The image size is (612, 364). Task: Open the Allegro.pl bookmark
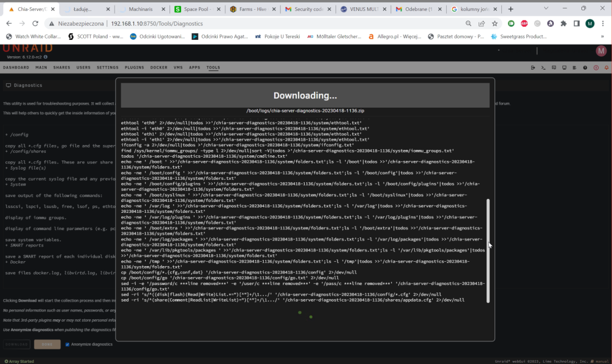coord(395,36)
